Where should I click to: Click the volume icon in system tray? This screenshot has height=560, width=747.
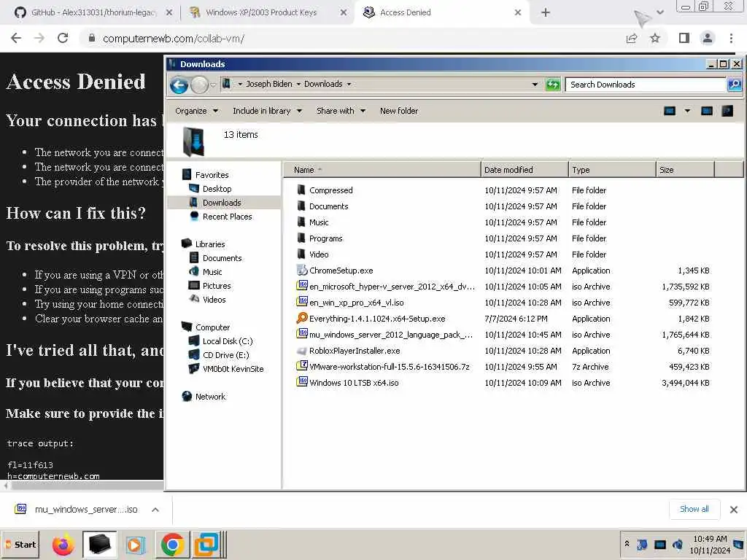[x=677, y=544]
